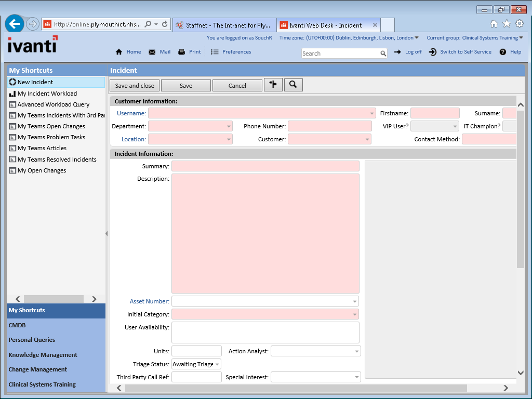Open the Initial Category dropdown
Screen dimensions: 532x399
(x=354, y=314)
